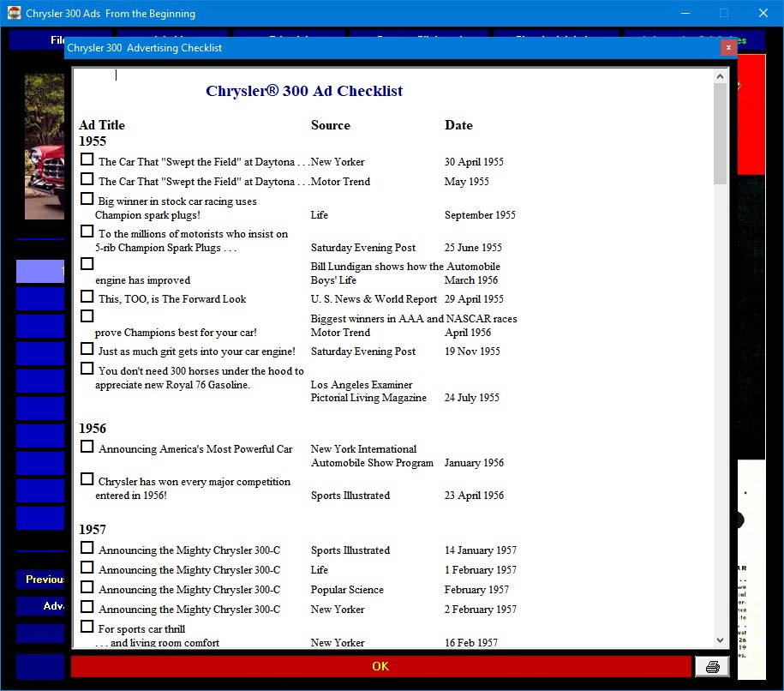Click the 'Source' column header
The image size is (784, 691).
click(x=331, y=125)
